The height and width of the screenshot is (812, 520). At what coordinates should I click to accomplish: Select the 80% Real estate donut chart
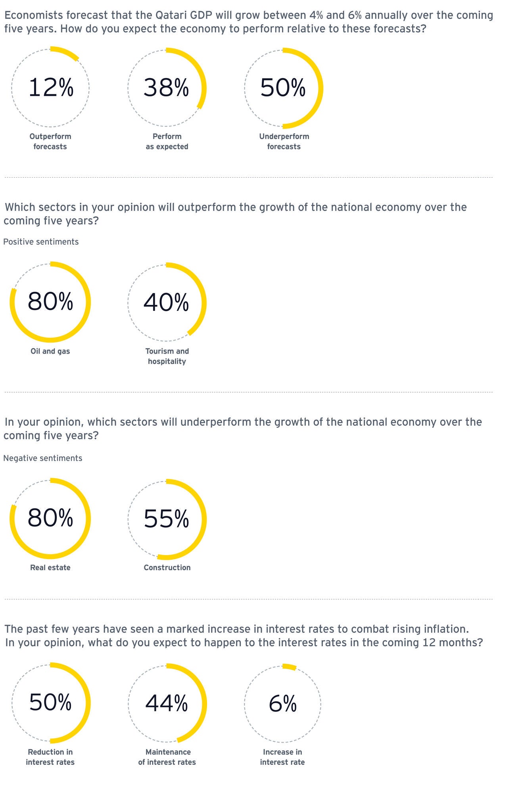coord(50,518)
